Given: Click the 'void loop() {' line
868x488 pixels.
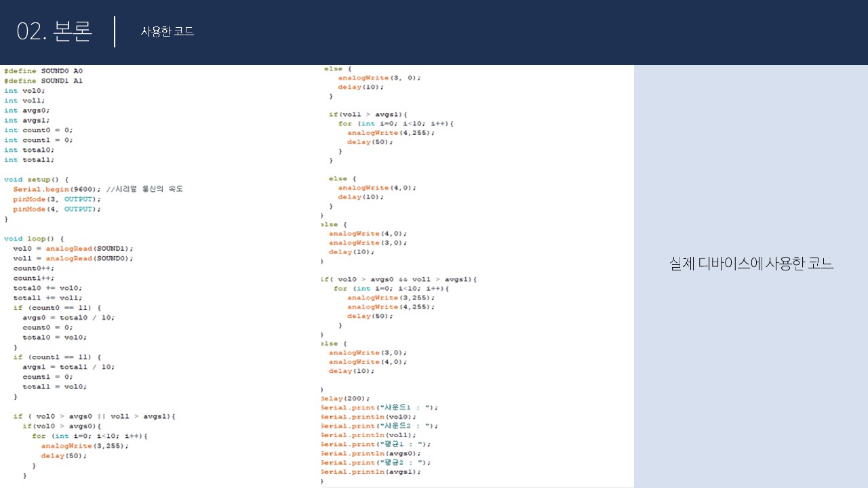Looking at the screenshot, I should [34, 239].
